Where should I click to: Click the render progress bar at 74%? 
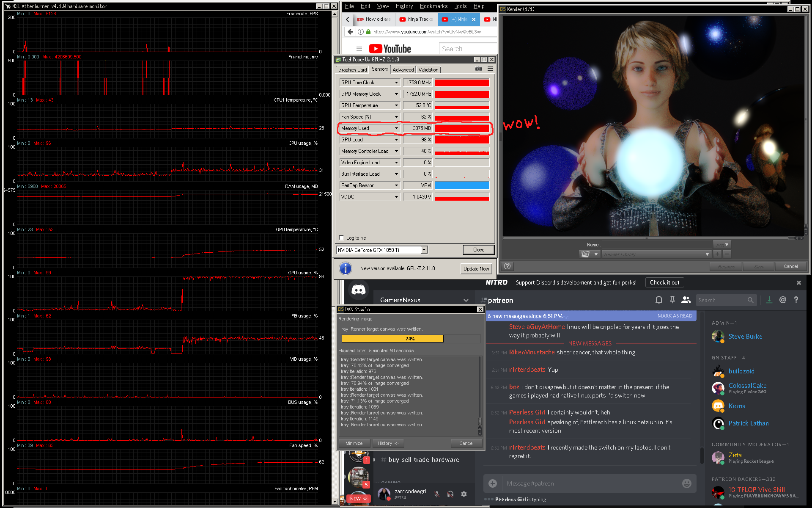click(410, 339)
